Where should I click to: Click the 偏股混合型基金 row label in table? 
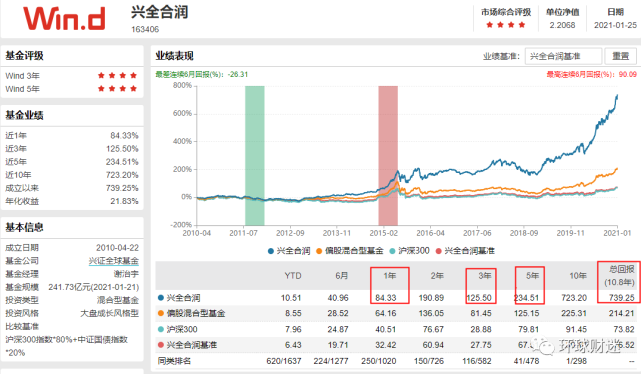[x=196, y=314]
